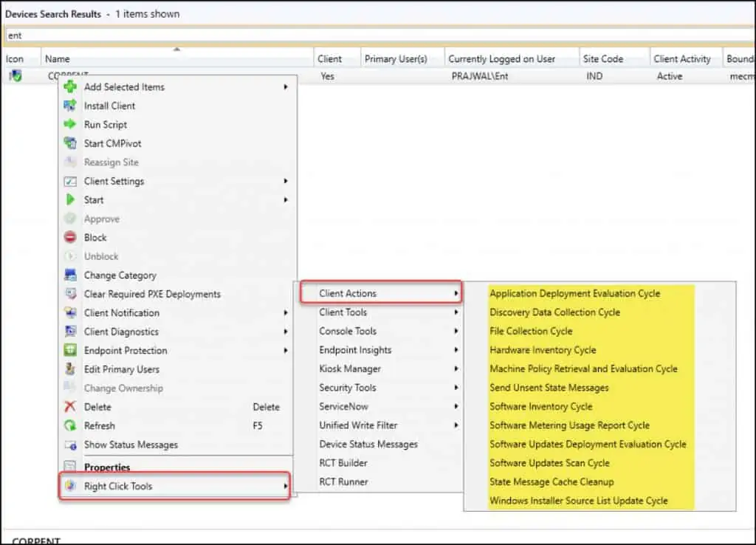Click the Client Notification icon
The width and height of the screenshot is (756, 545).
click(70, 312)
